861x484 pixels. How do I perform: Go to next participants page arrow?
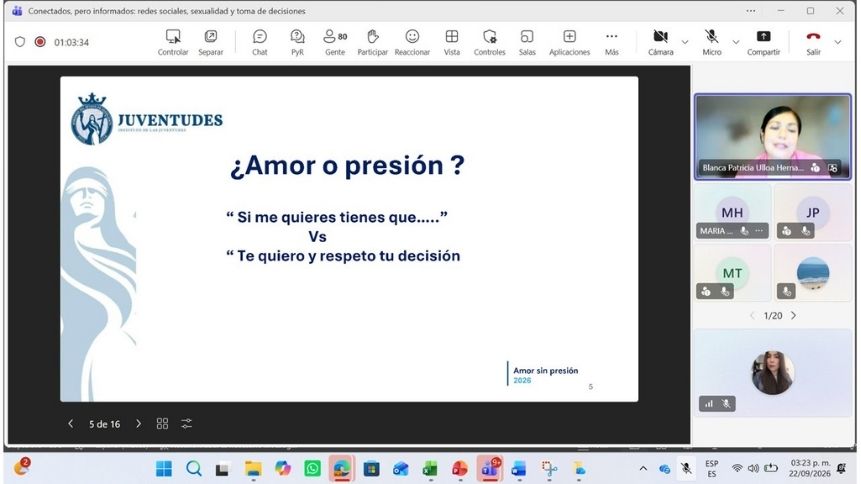coord(793,315)
